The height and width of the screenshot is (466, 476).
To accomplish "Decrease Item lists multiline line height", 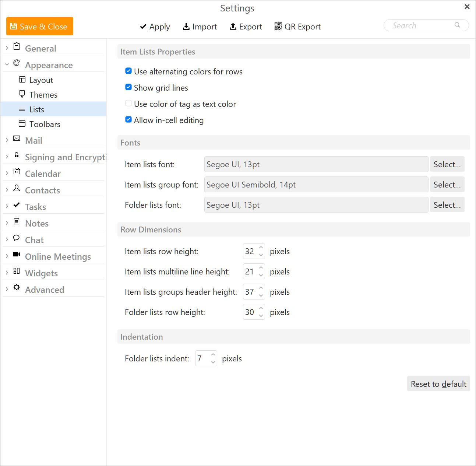I will click(261, 275).
